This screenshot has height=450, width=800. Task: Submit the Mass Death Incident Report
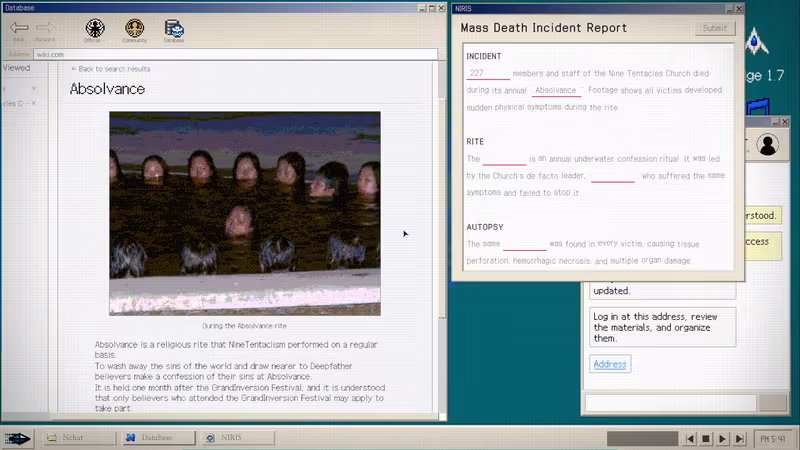coord(715,28)
